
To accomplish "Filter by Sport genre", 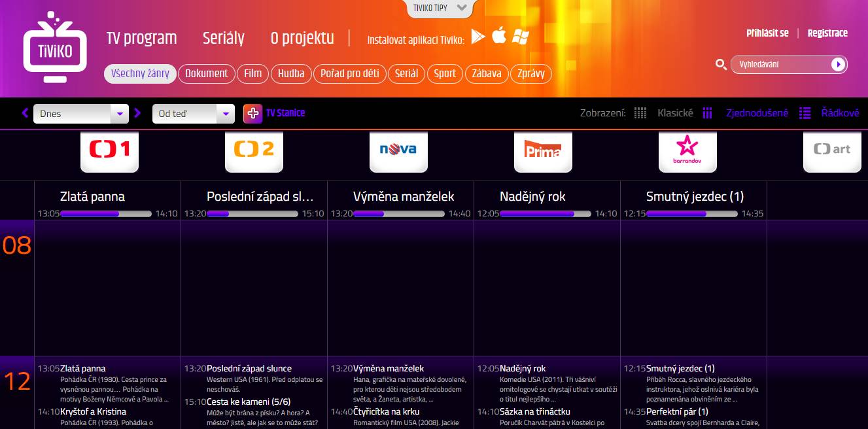I will [x=445, y=73].
